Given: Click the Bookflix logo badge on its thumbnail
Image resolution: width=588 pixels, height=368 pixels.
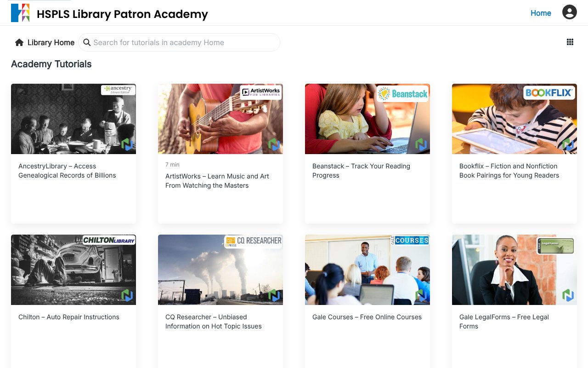Looking at the screenshot, I should (x=549, y=92).
